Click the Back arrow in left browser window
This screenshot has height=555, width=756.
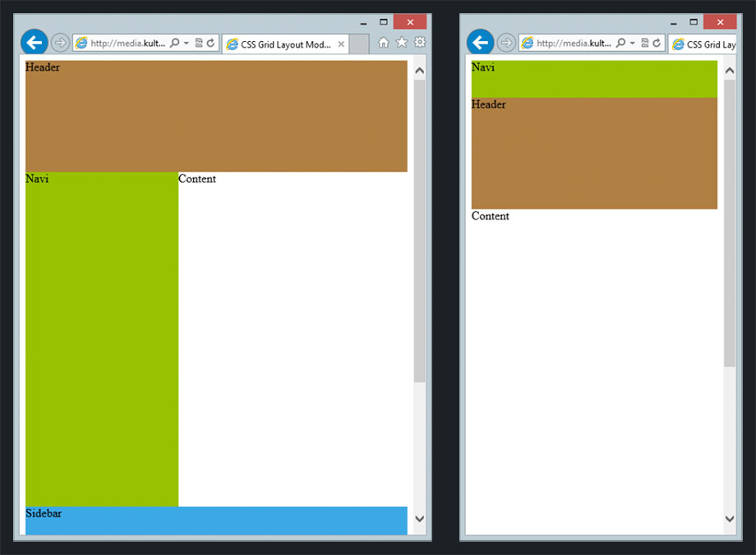coord(34,43)
